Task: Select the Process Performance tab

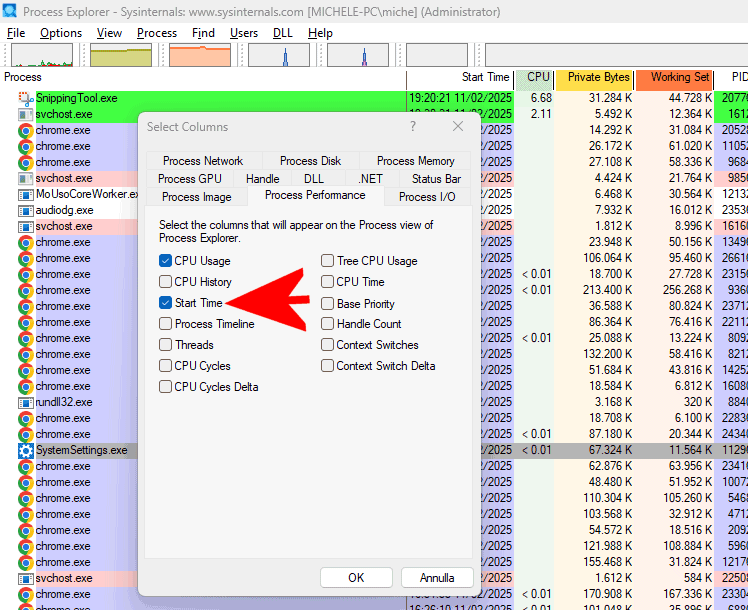Action: (315, 196)
